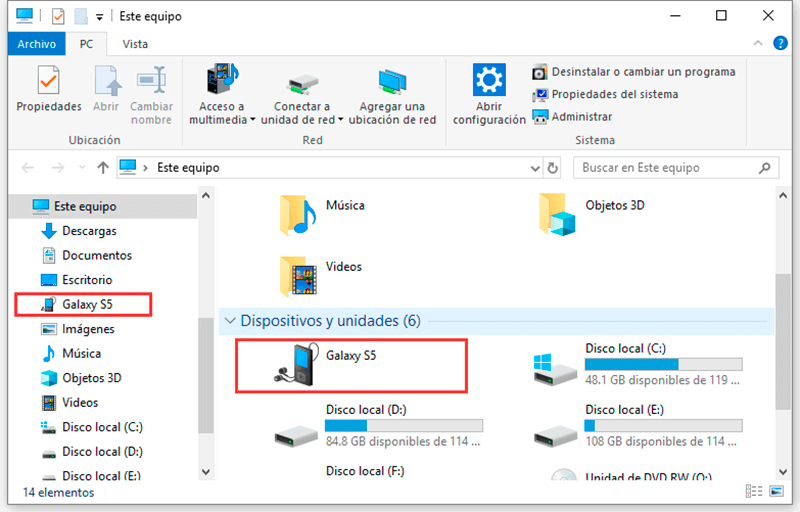Open Abrir configuración gear icon
The height and width of the screenshot is (512, 800).
coord(489,80)
